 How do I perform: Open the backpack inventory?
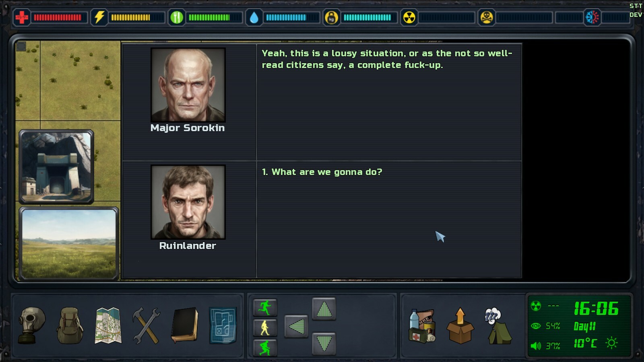[x=70, y=325]
